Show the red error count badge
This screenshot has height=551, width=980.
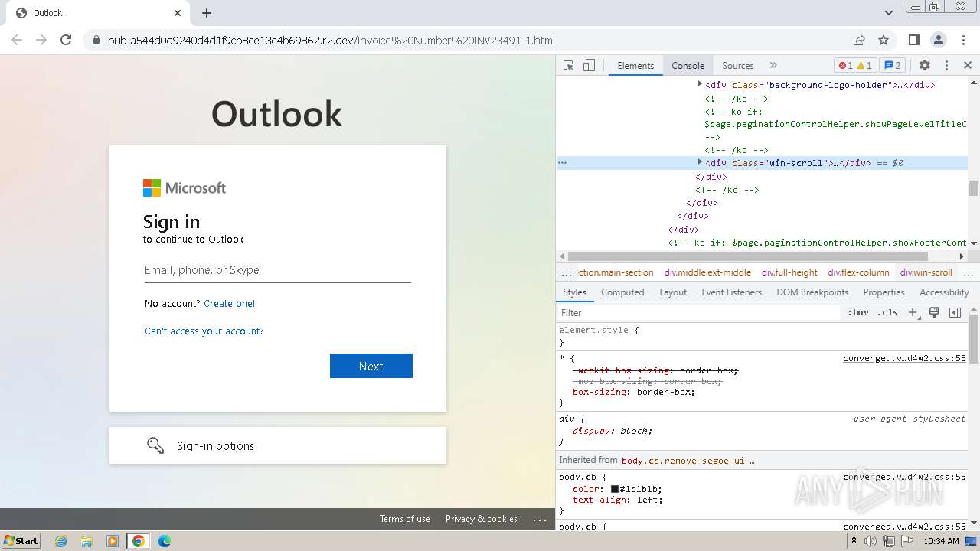coord(845,65)
